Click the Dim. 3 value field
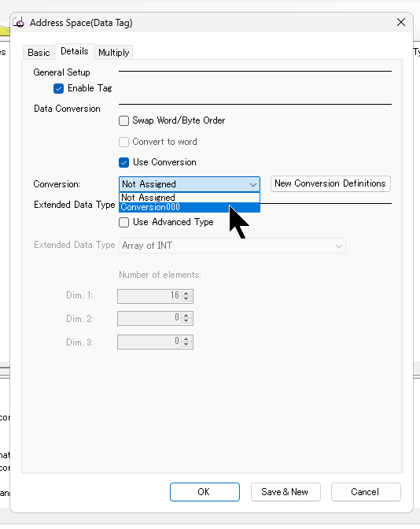Viewport: 420px width, 529px height. pyautogui.click(x=149, y=342)
